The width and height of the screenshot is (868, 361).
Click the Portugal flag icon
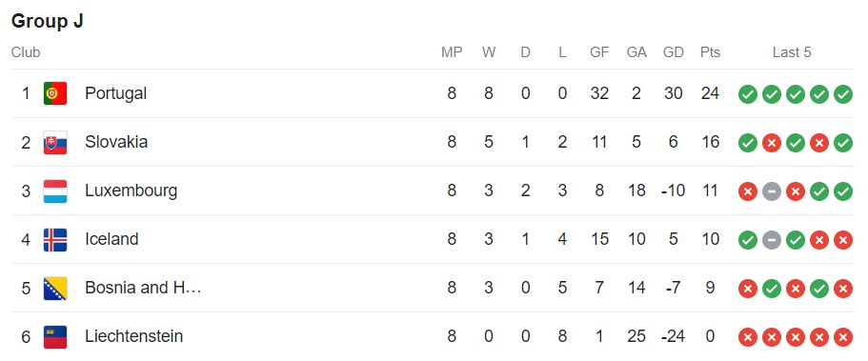tap(55, 93)
